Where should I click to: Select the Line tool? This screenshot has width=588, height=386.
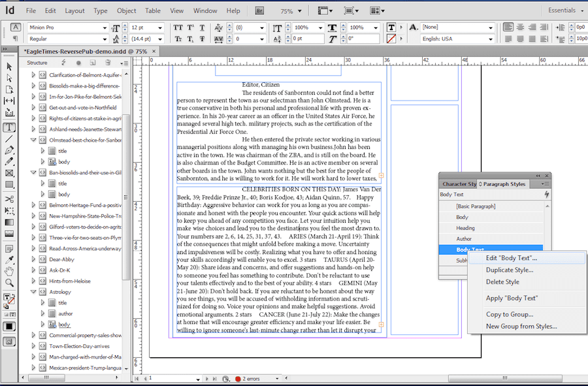(x=9, y=139)
